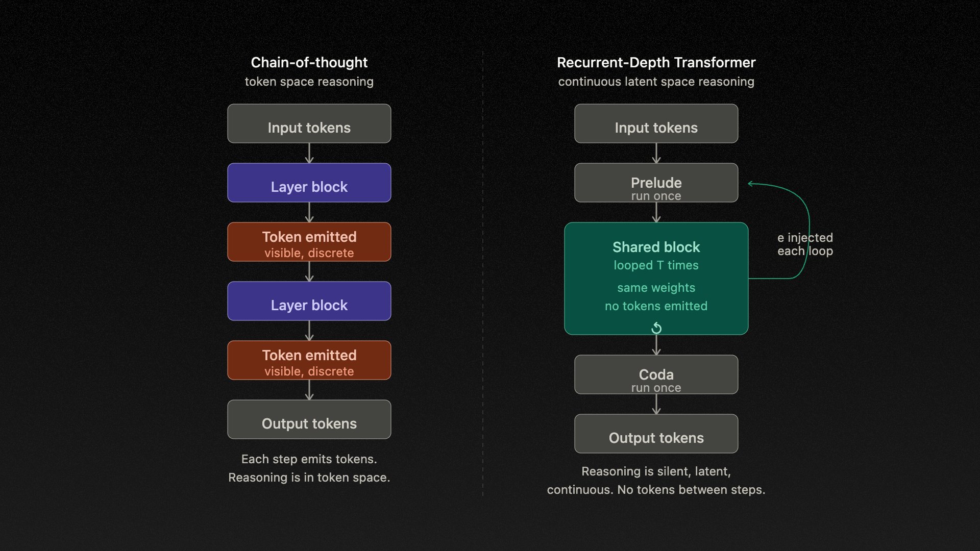
Task: Click the 'token space reasoning' subtitle
Action: pos(309,82)
